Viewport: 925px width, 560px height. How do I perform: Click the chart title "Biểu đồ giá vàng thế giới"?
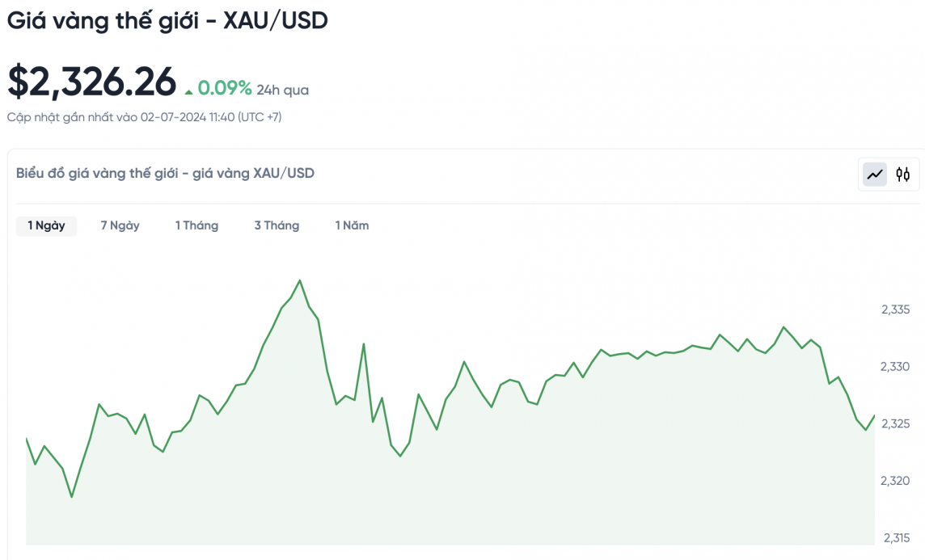(x=165, y=173)
